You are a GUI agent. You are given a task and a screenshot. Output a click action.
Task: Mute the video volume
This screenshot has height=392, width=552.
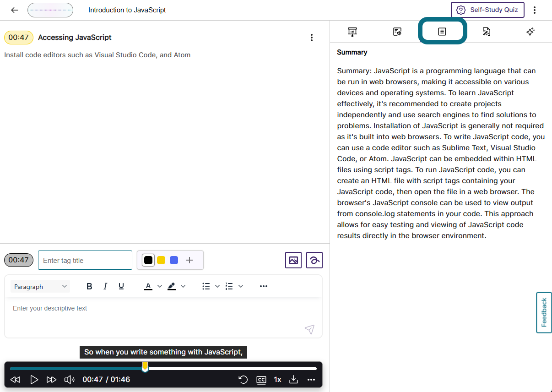pos(69,380)
